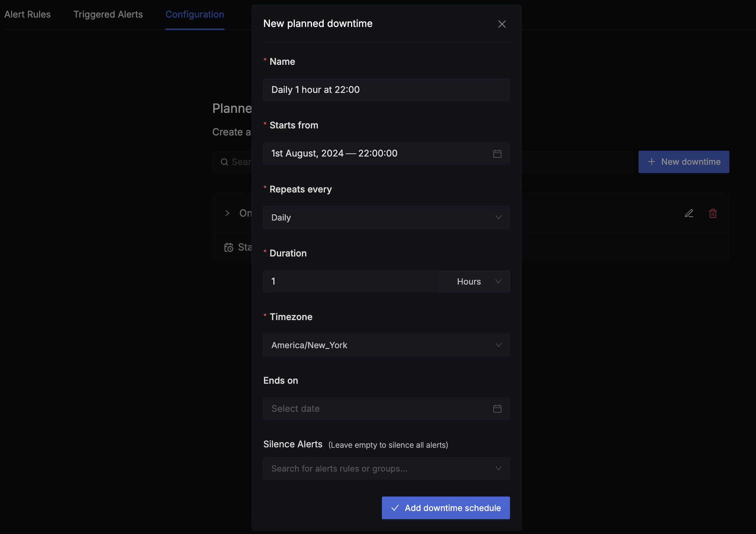Click the search magnifier icon in background
The image size is (756, 534).
click(225, 162)
